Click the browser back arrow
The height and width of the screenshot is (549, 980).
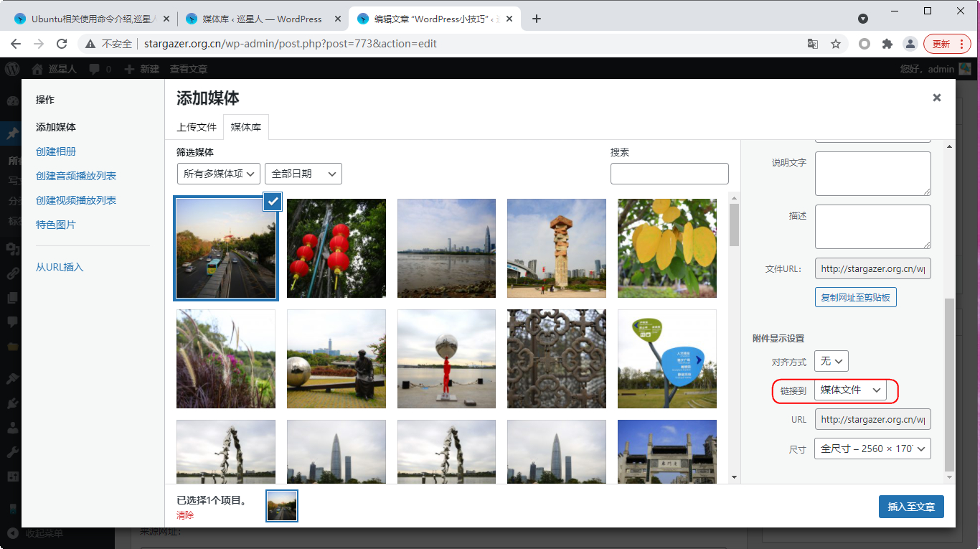(16, 44)
